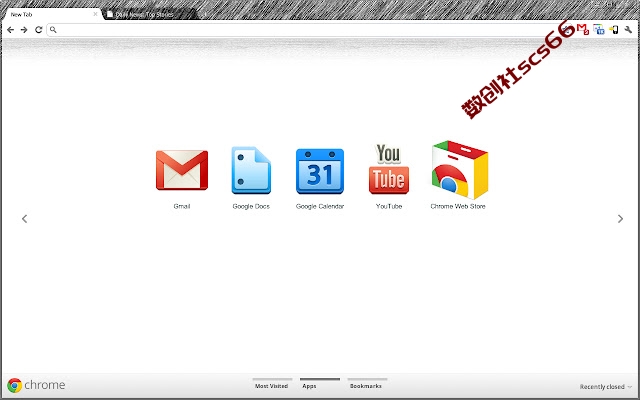This screenshot has width=640, height=400.
Task: Switch to the CNN News Top Stories tab
Action: [151, 14]
